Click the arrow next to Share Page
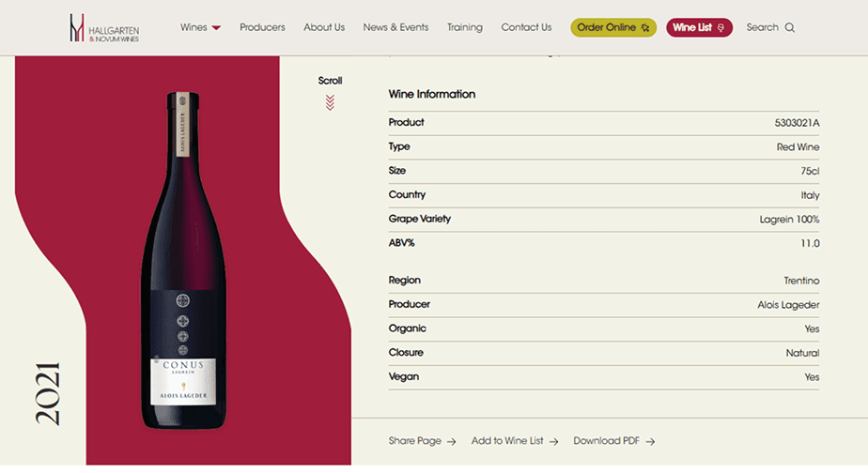The width and height of the screenshot is (868, 473). (451, 441)
